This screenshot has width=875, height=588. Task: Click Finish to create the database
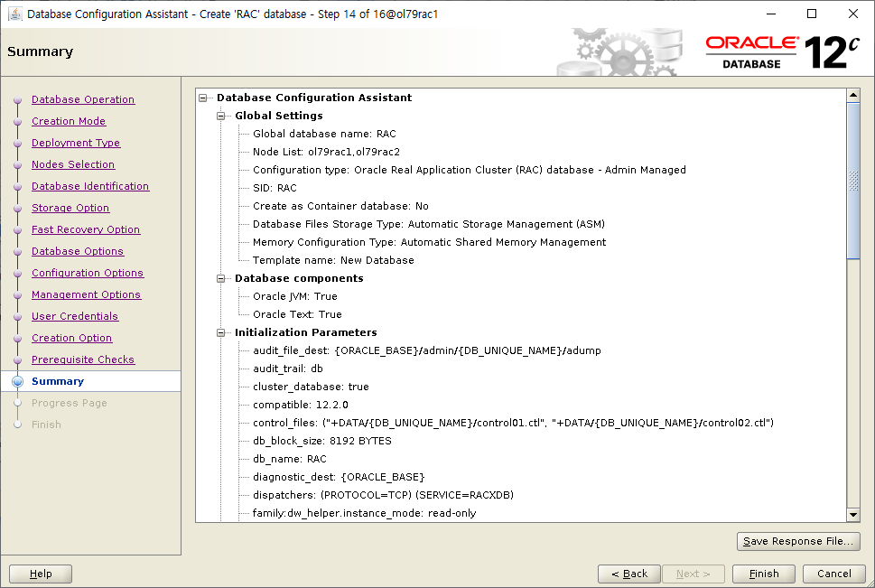[763, 574]
